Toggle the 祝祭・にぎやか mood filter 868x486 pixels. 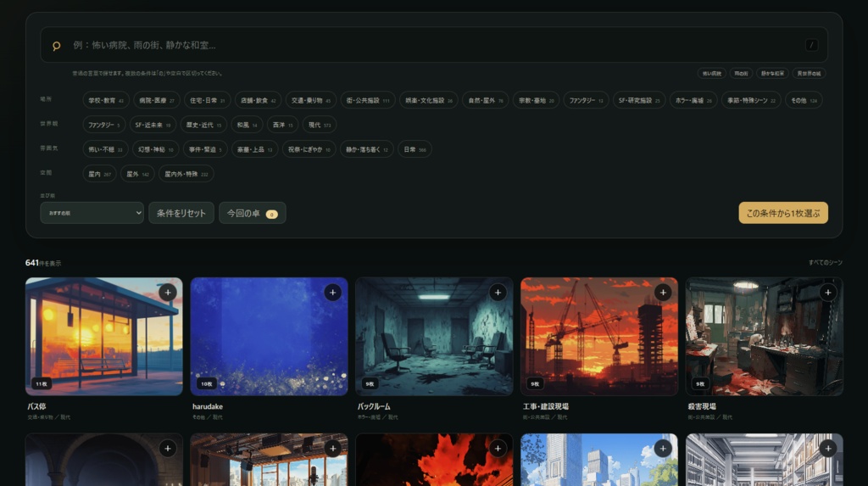point(309,149)
